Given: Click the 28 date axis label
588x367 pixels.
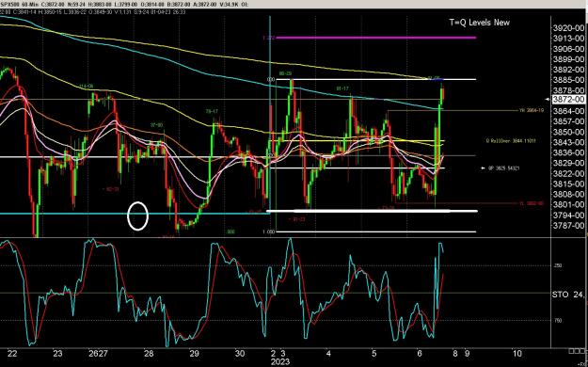Looking at the screenshot, I should click(x=149, y=353).
